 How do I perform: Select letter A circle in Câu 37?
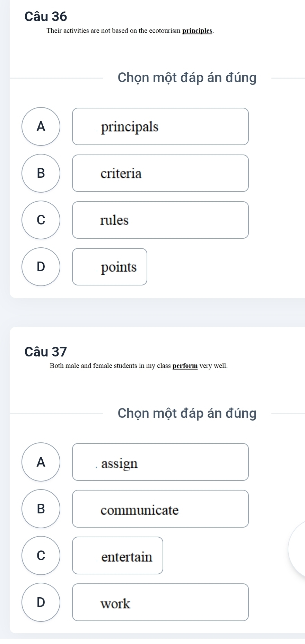click(x=41, y=462)
